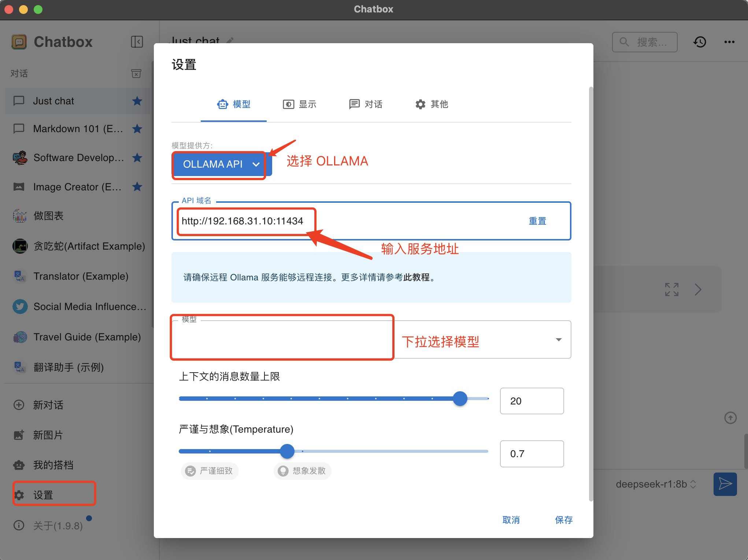Toggle star on Image Creator conversation
The height and width of the screenshot is (560, 748).
pos(137,187)
